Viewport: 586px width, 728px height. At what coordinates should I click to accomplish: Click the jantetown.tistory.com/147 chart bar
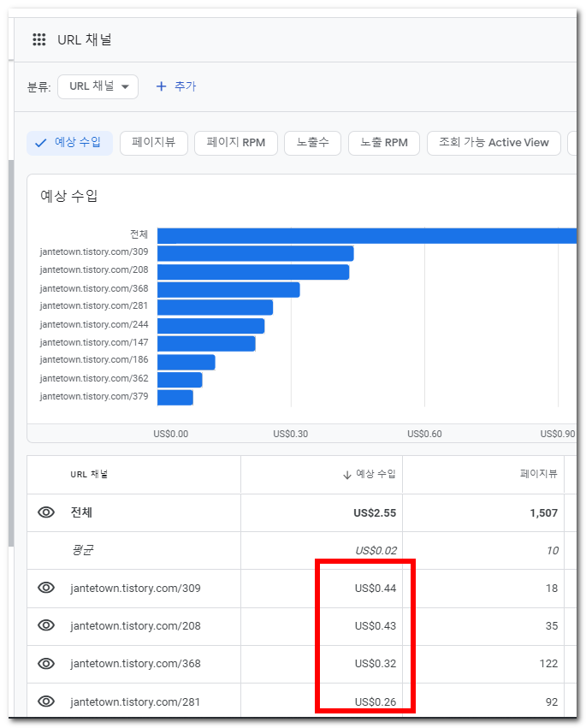click(x=206, y=344)
